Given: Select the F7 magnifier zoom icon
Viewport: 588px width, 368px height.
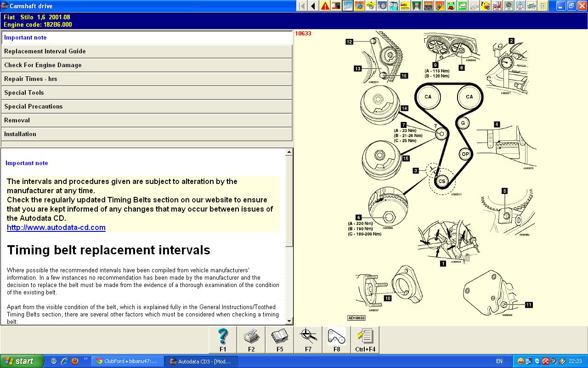Looking at the screenshot, I should (308, 339).
